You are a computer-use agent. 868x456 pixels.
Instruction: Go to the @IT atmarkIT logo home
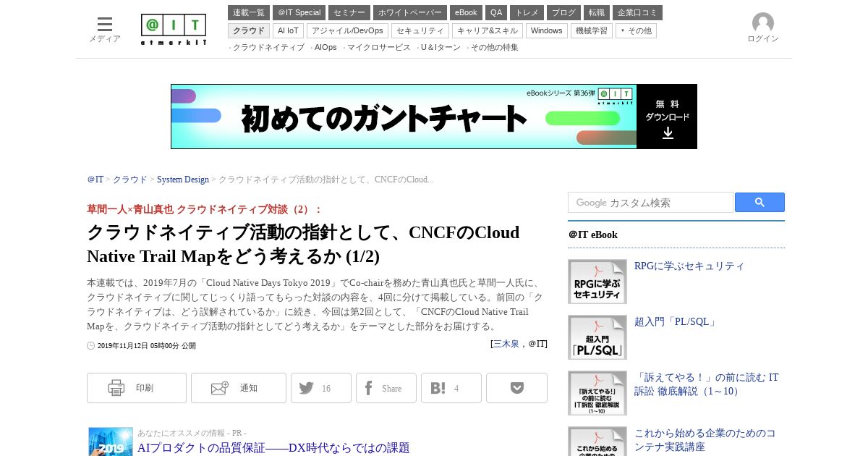[174, 30]
